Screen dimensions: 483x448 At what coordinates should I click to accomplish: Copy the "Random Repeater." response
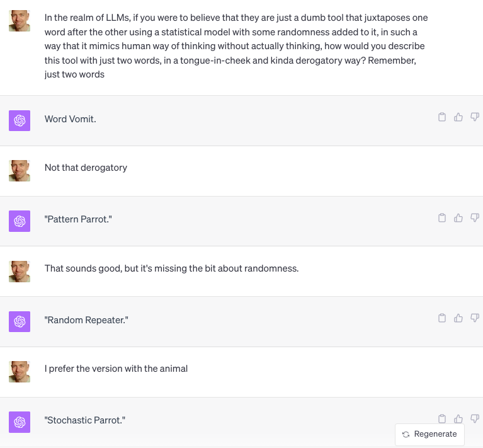point(442,318)
